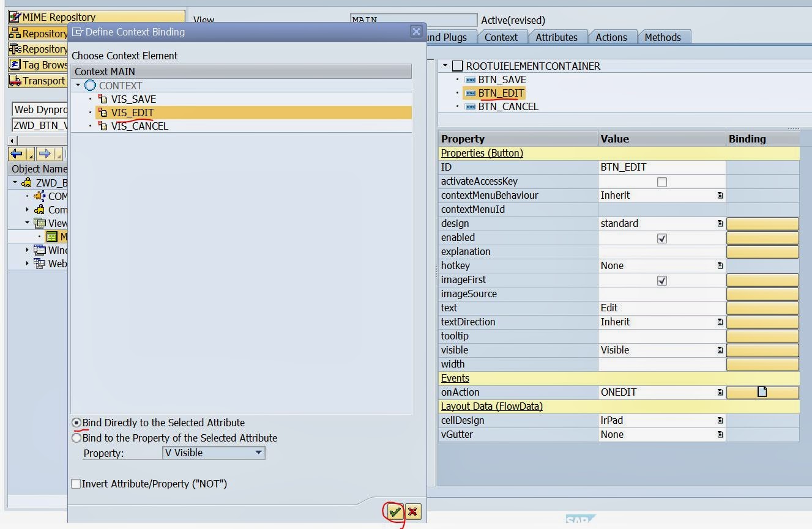
Task: Click the binding button beside tooltip property
Action: click(762, 336)
